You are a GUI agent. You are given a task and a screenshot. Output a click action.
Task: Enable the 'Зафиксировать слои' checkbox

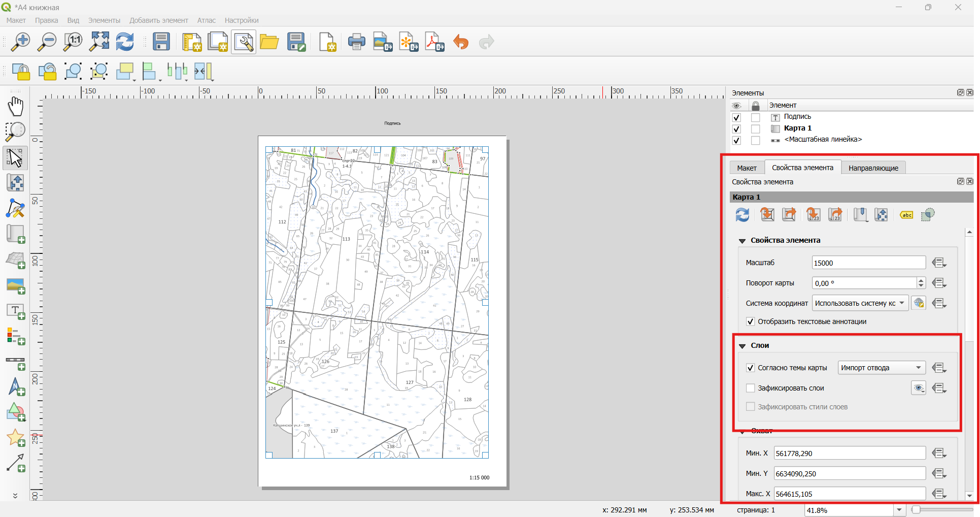[750, 388]
